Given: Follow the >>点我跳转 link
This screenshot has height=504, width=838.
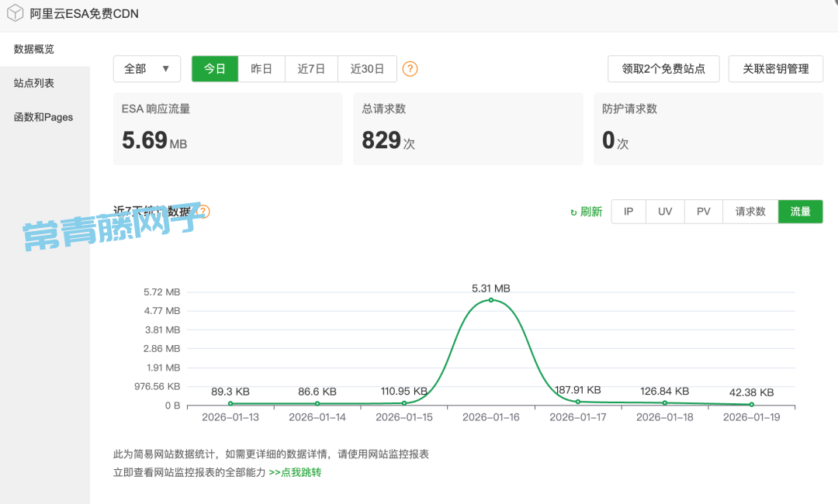Looking at the screenshot, I should tap(295, 472).
